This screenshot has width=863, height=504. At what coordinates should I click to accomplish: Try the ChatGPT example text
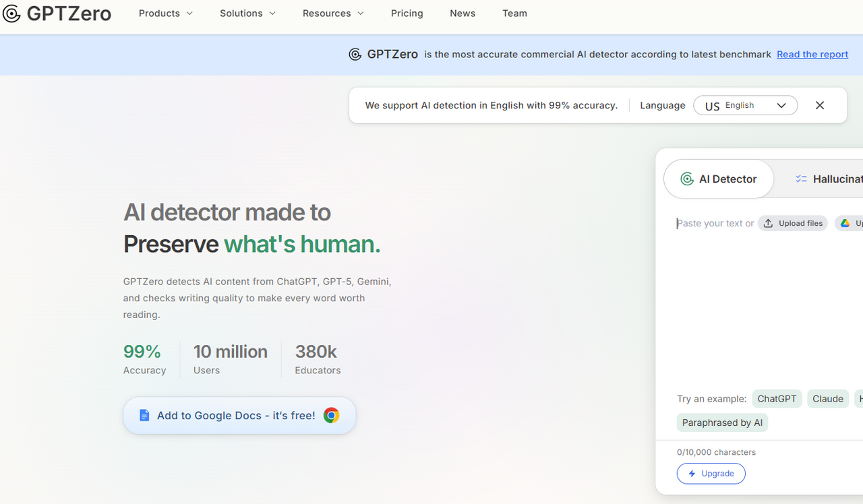click(777, 399)
